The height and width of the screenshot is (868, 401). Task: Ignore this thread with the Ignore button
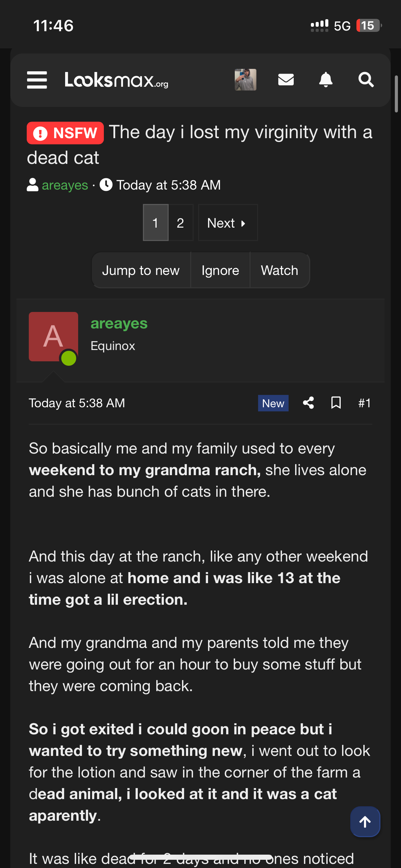click(220, 270)
